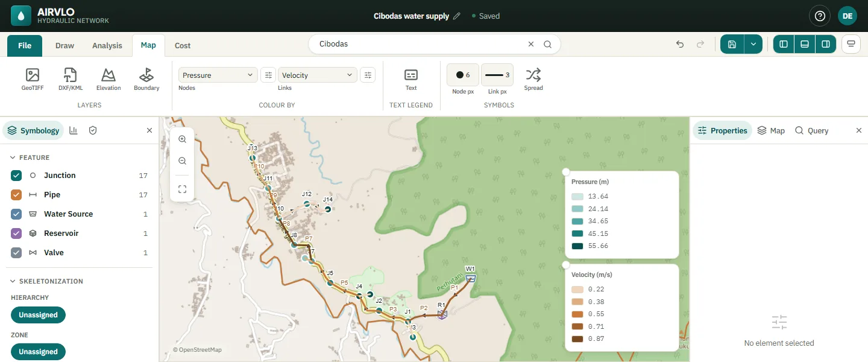The image size is (868, 362).
Task: Open the help icon
Action: [820, 16]
